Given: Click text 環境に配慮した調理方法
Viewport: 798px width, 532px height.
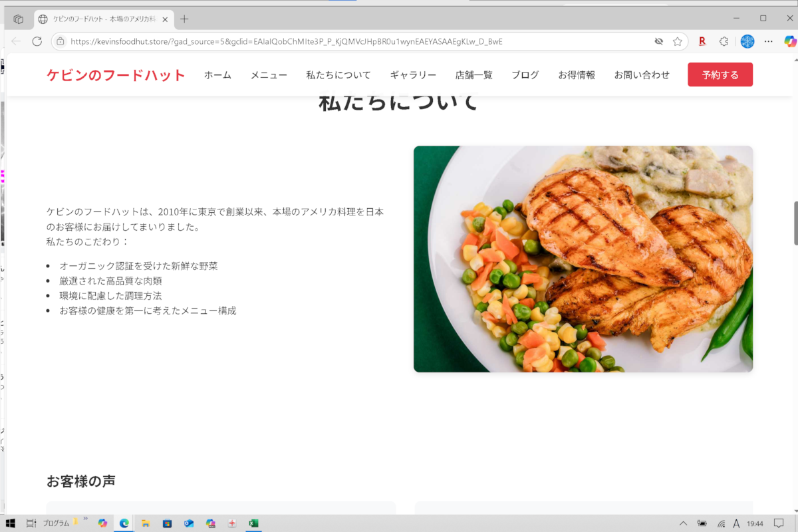Looking at the screenshot, I should point(110,295).
